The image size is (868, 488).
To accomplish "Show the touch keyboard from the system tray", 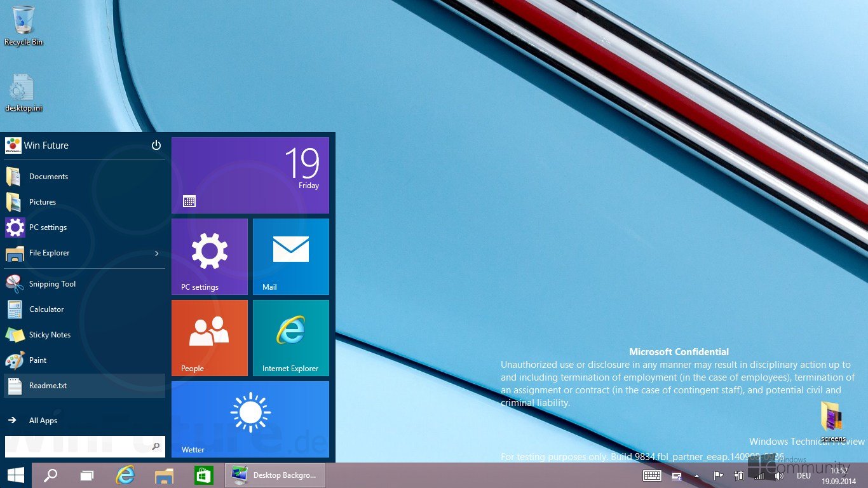I will (652, 475).
